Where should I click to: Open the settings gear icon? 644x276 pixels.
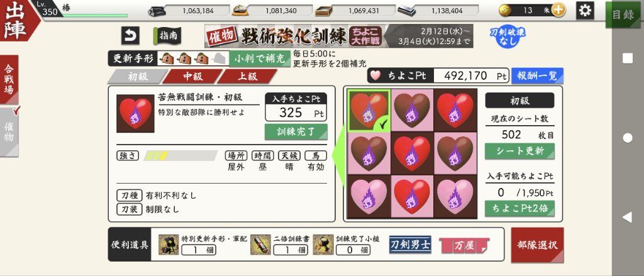585,10
